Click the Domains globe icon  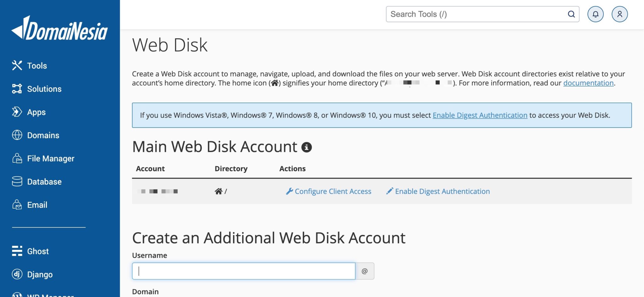(17, 135)
